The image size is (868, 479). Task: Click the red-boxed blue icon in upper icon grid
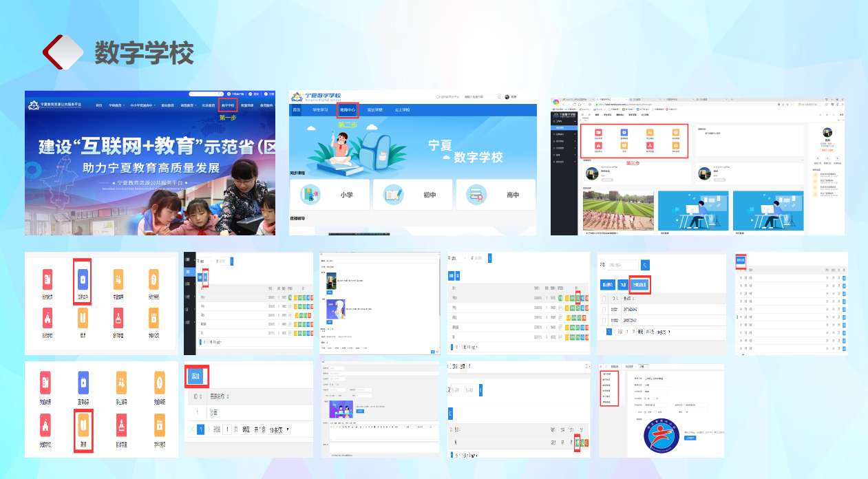click(82, 279)
